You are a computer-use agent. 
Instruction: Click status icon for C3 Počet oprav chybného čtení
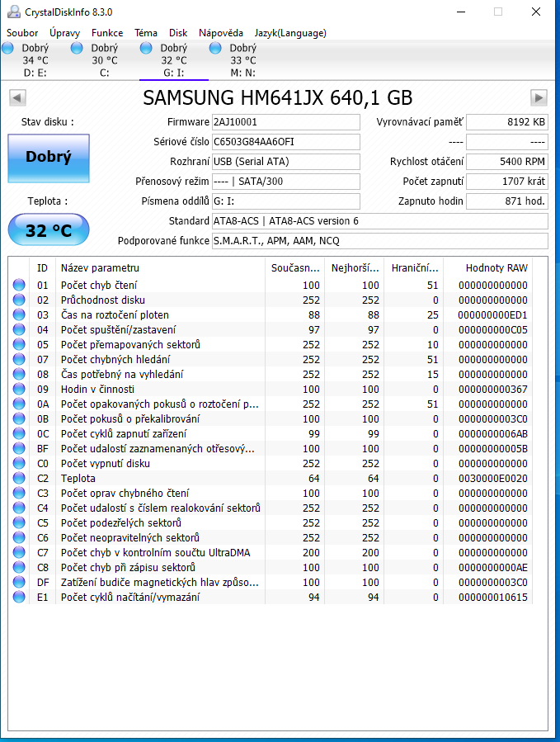pos(19,493)
